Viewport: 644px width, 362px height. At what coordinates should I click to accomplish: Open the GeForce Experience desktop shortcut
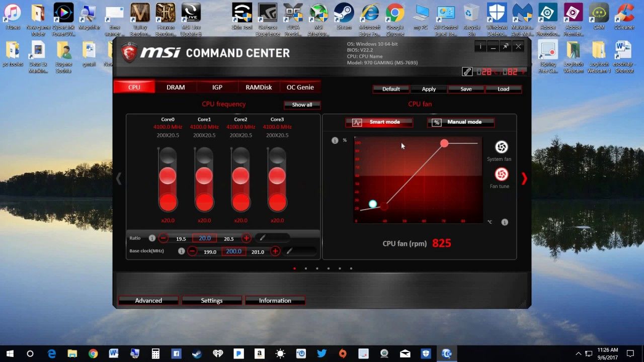pyautogui.click(x=268, y=20)
